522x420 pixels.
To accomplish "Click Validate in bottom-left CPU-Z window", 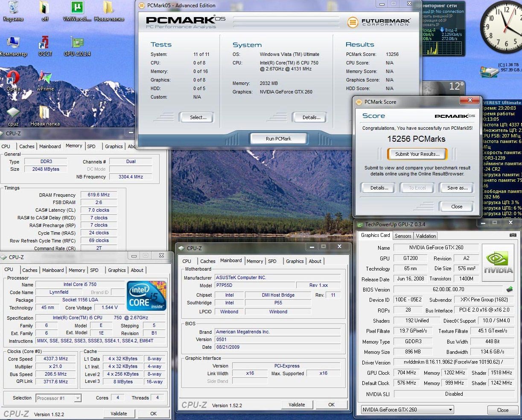I will point(119,414).
